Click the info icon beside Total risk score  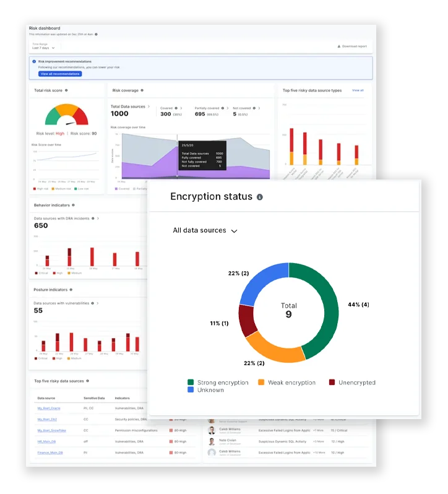coord(66,90)
